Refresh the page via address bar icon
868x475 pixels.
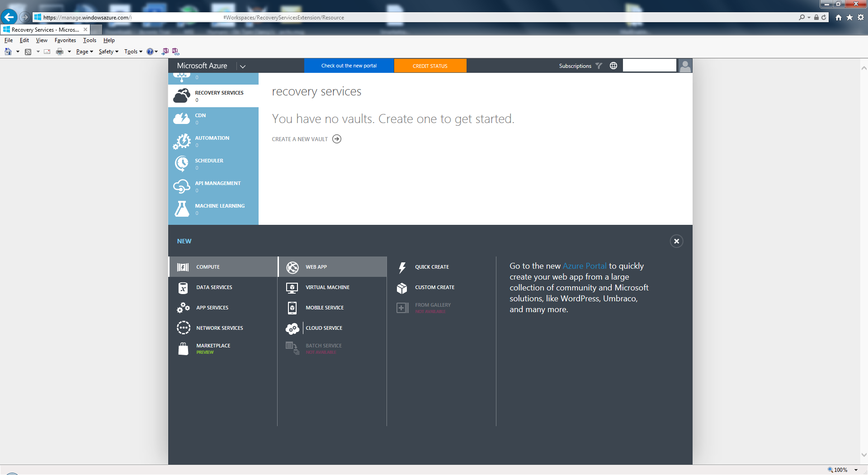pyautogui.click(x=824, y=17)
